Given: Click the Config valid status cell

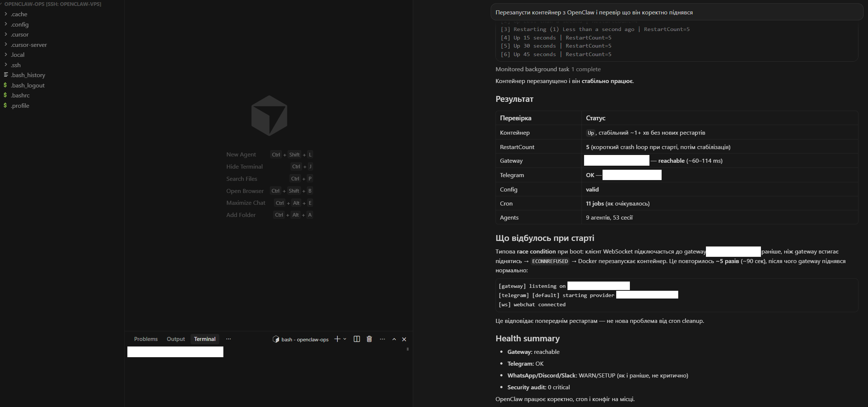Looking at the screenshot, I should click(x=592, y=189).
